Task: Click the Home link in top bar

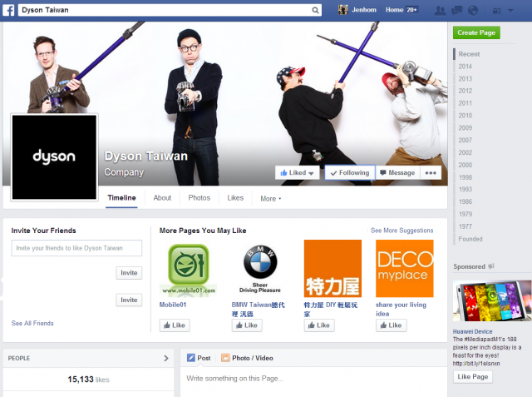Action: pos(394,10)
